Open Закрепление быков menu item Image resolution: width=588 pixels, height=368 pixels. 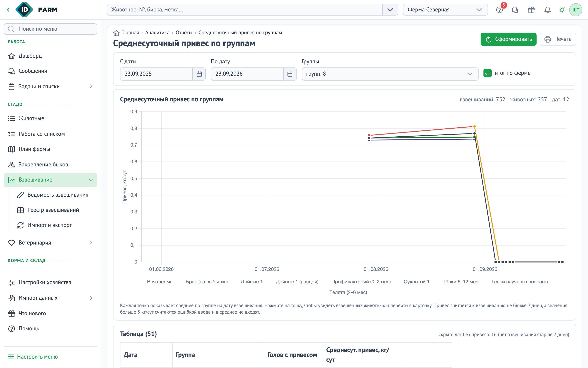(50, 165)
